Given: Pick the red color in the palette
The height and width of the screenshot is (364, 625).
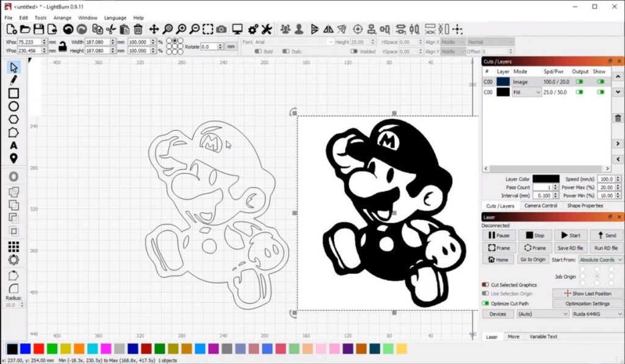Looking at the screenshot, I should (x=38, y=349).
